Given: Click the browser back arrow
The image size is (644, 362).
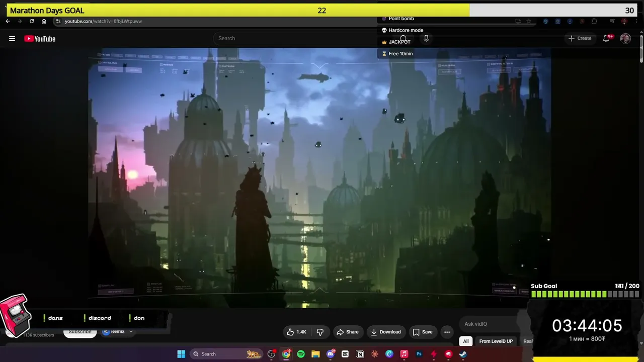Looking at the screenshot, I should pos(8,21).
